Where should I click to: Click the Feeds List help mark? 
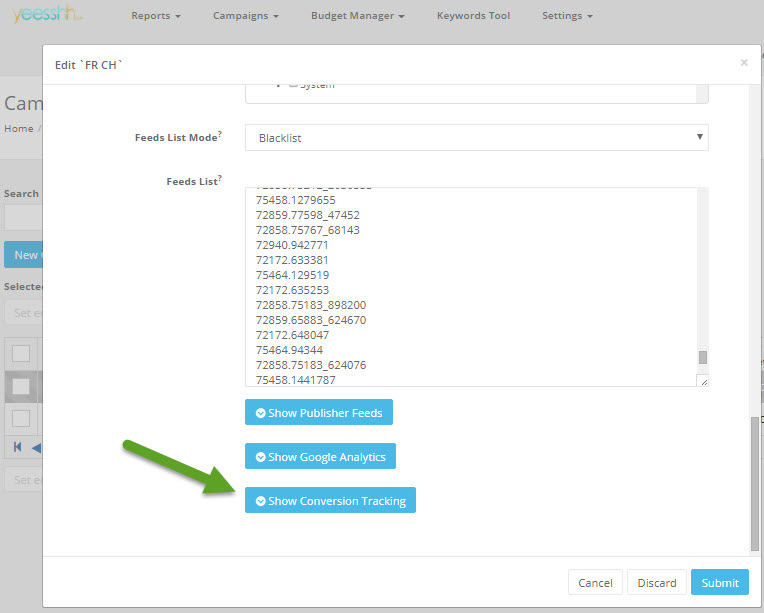(x=220, y=177)
